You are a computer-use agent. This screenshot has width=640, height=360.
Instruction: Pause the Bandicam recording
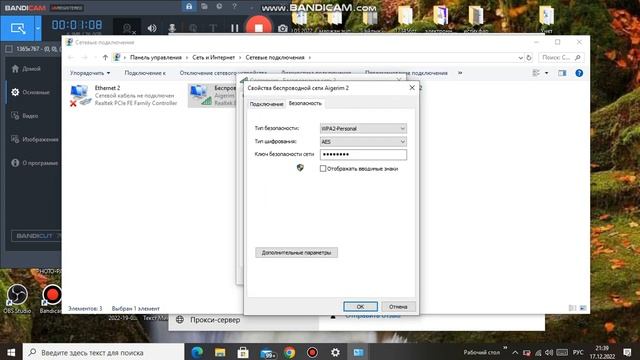(x=235, y=28)
